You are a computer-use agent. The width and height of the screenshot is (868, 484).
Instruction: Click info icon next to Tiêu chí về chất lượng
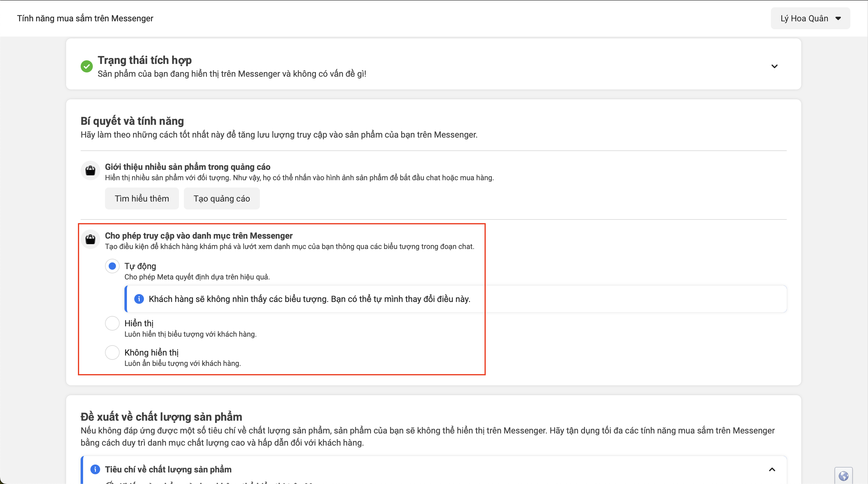(x=95, y=469)
